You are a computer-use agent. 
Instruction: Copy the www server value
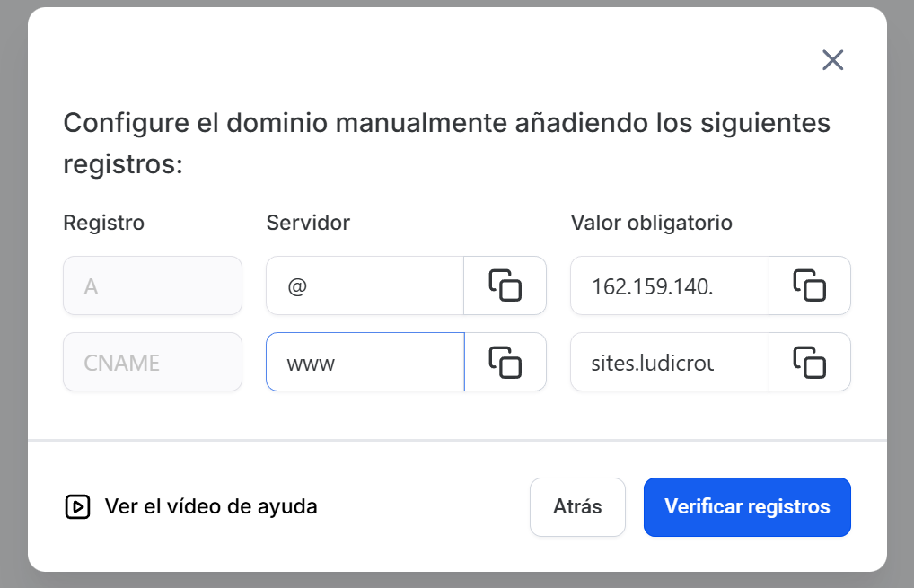(505, 362)
